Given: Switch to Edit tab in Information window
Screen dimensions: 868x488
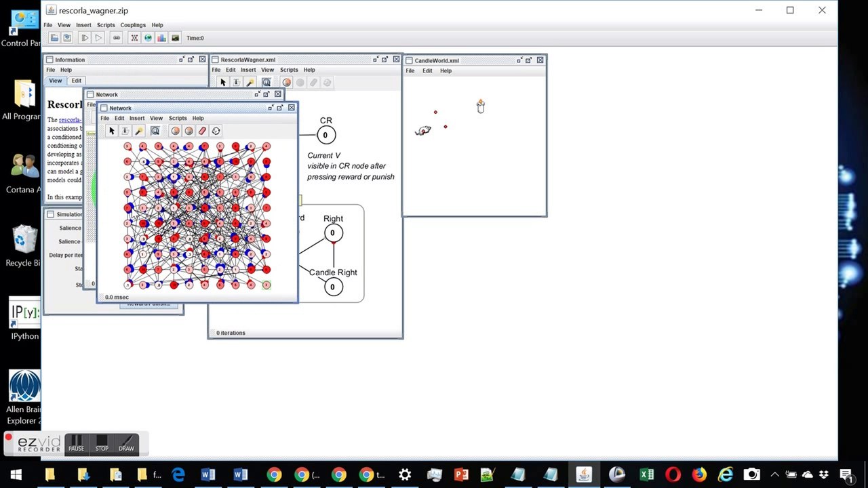Looking at the screenshot, I should click(77, 81).
